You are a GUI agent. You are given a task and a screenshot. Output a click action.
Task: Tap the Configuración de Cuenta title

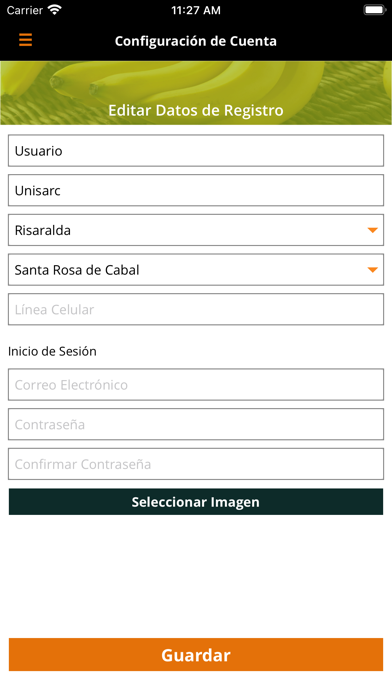[196, 41]
